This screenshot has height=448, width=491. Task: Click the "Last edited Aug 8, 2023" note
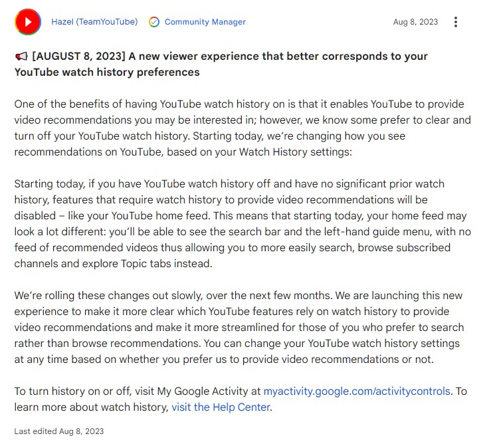coord(59,431)
